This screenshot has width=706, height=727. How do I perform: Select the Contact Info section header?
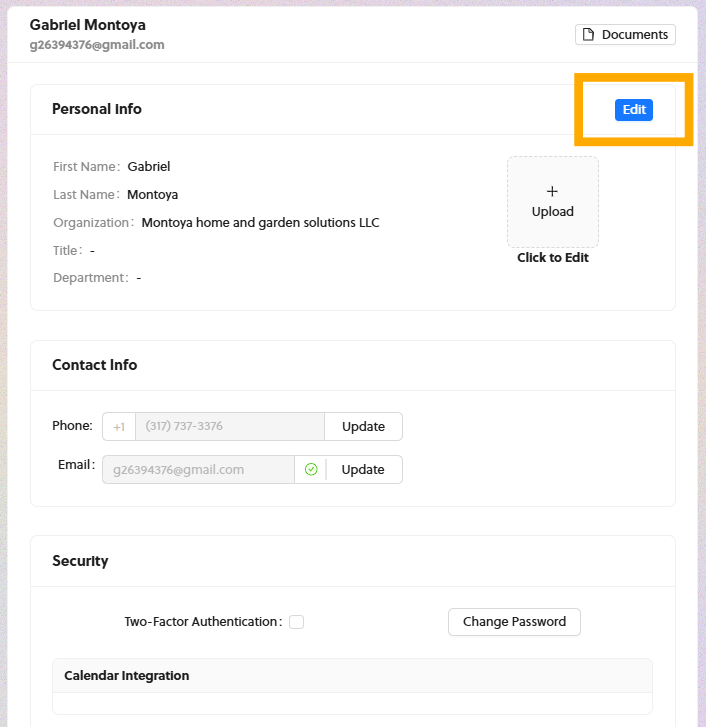coord(95,365)
